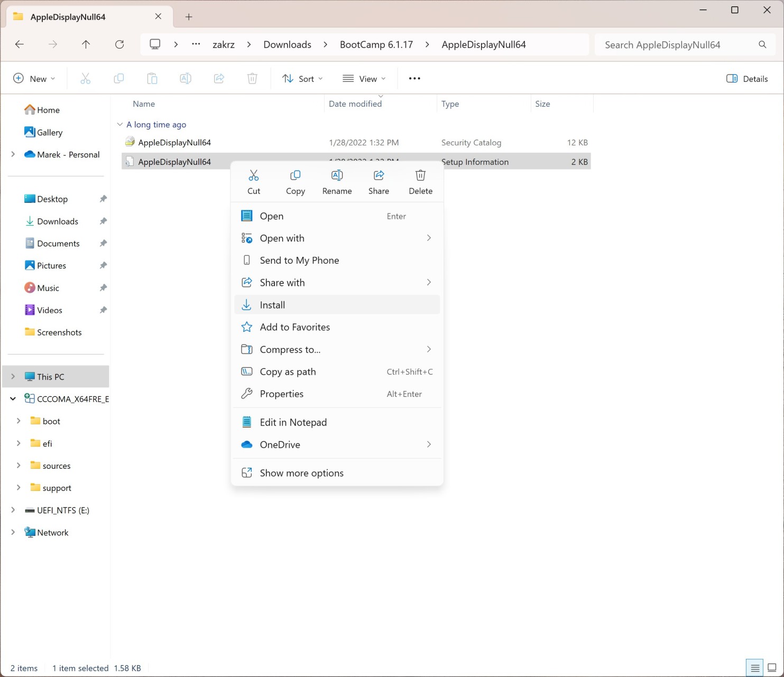Click the Forward navigation arrow
This screenshot has height=677, width=784.
click(x=53, y=44)
